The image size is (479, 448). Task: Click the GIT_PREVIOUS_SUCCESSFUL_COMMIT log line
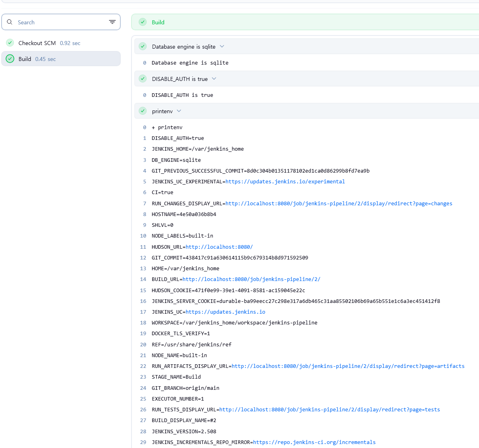(x=261, y=171)
